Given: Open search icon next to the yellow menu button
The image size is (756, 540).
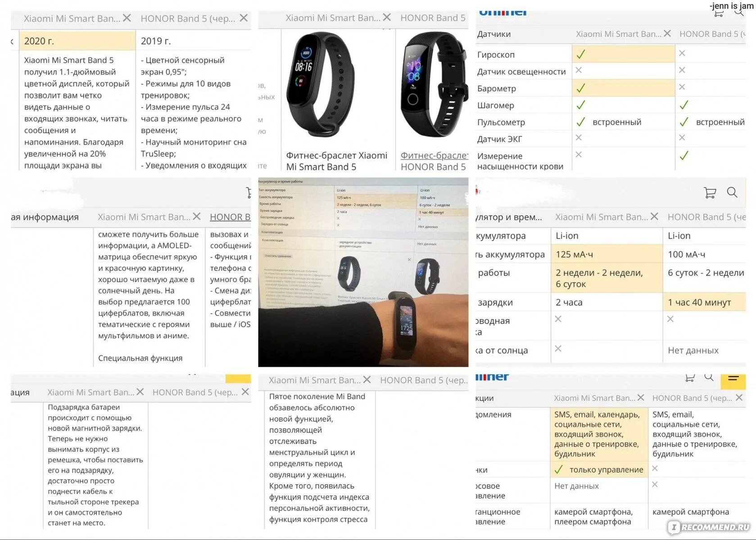Looking at the screenshot, I should [x=709, y=377].
